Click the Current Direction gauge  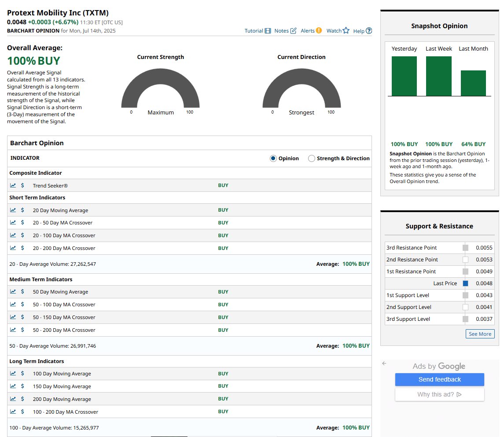coord(302,88)
